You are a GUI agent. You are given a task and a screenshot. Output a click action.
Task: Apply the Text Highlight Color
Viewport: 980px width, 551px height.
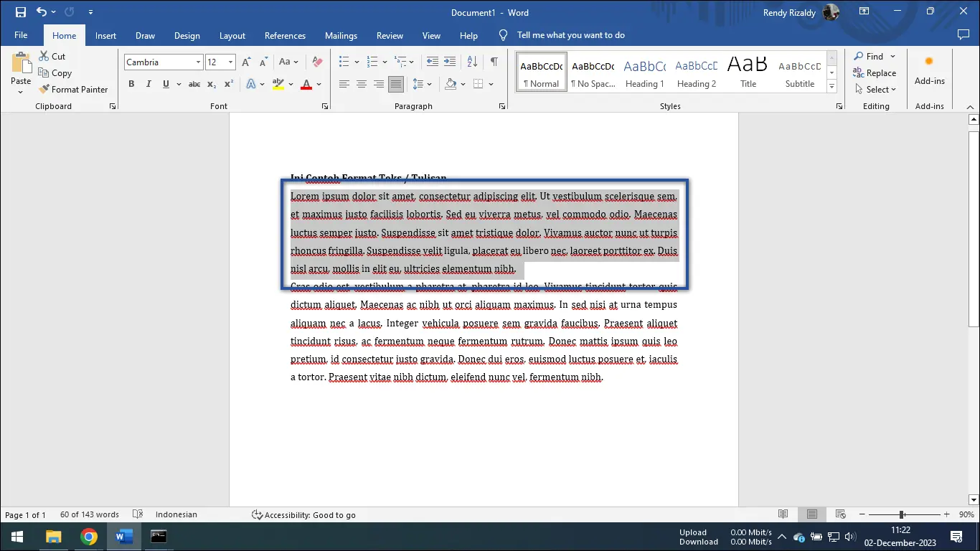[x=278, y=84]
